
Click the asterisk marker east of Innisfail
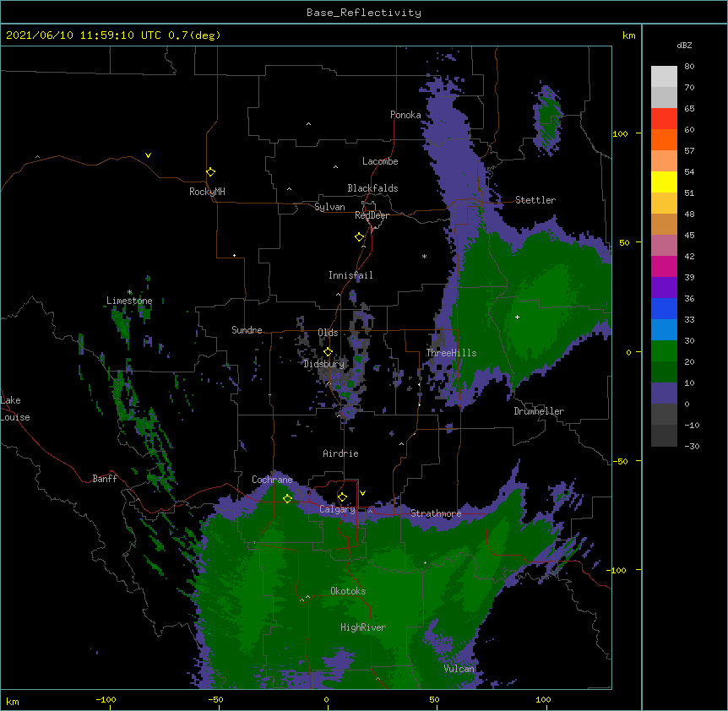(x=424, y=257)
